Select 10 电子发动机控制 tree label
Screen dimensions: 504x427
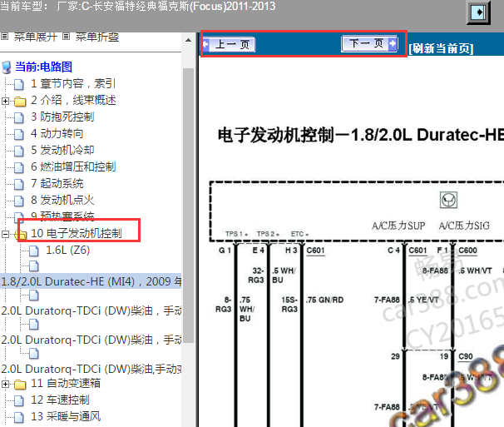point(77,233)
